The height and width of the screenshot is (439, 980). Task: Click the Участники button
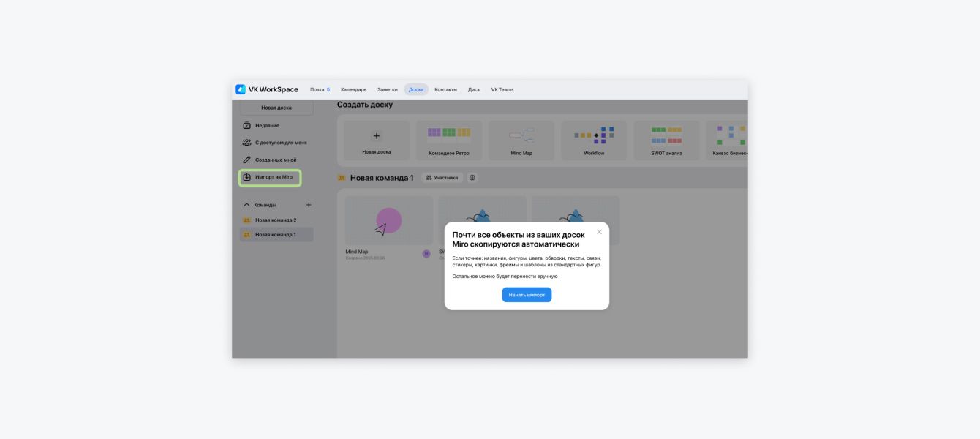pos(442,178)
